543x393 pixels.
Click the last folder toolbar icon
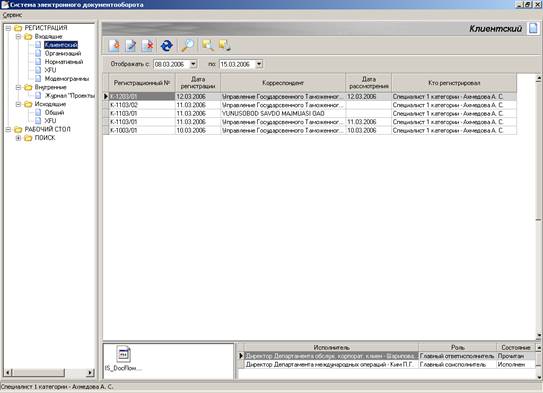pyautogui.click(x=225, y=45)
